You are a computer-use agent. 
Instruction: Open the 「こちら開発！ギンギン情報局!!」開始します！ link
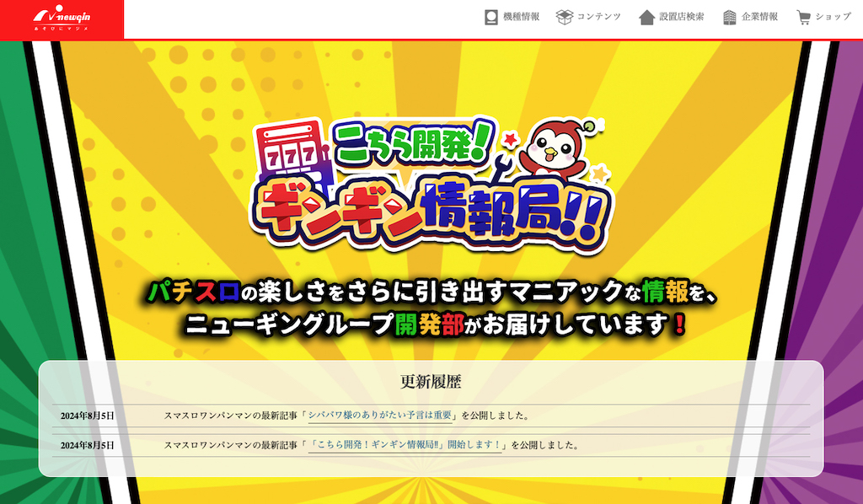coord(405,444)
